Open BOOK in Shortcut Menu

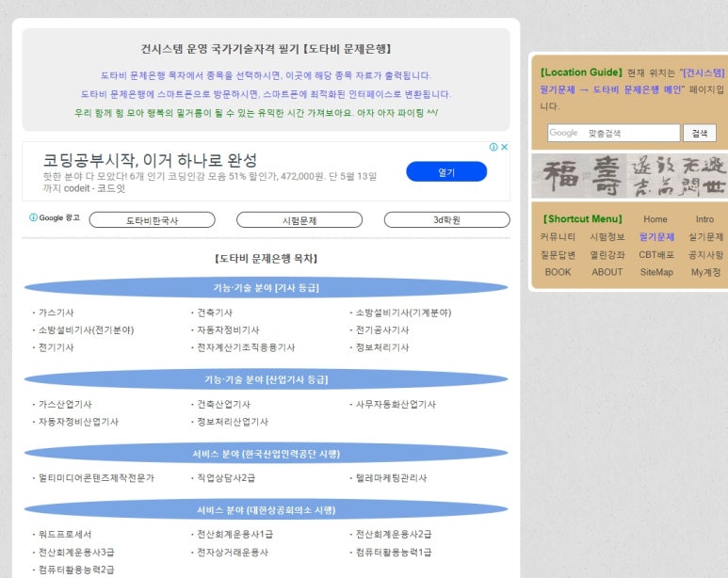pos(558,272)
